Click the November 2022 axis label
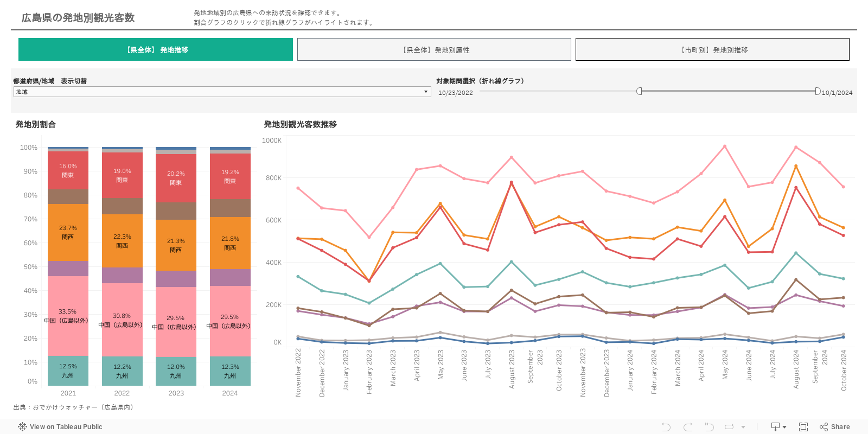This screenshot has height=434, width=868. tap(298, 373)
